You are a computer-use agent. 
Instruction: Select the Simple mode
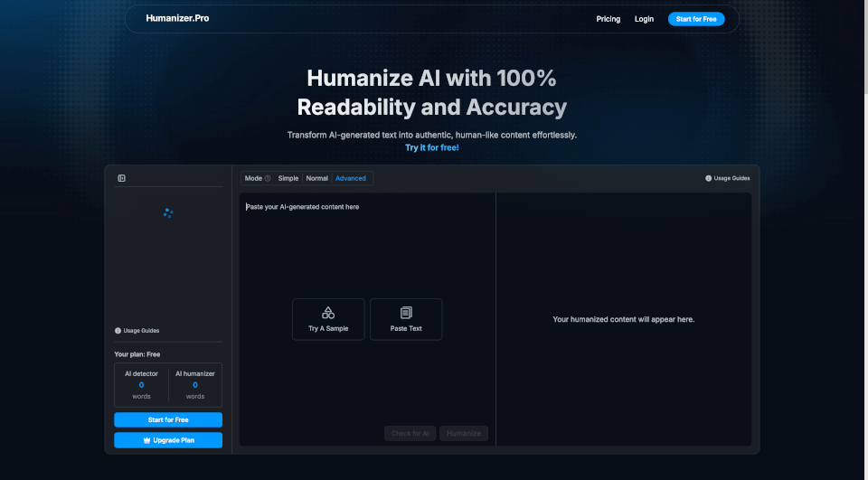[288, 178]
